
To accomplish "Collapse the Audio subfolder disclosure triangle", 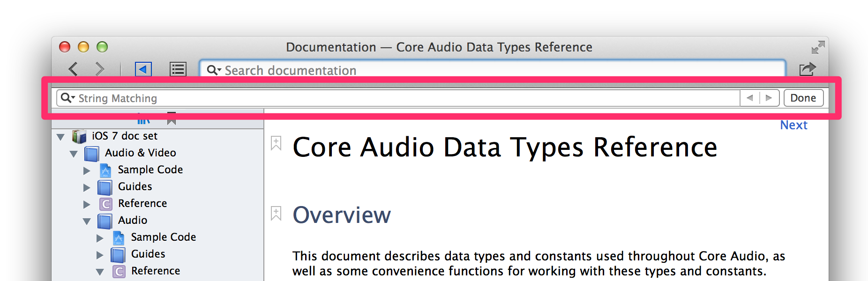I will tap(87, 221).
